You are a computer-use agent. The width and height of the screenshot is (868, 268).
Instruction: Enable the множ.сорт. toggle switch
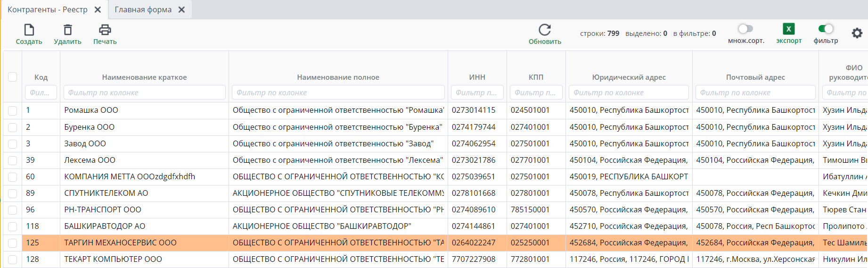(x=745, y=29)
